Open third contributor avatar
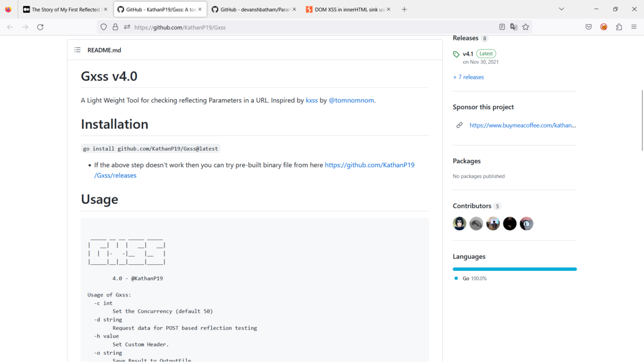The image size is (644, 362). coord(493,224)
